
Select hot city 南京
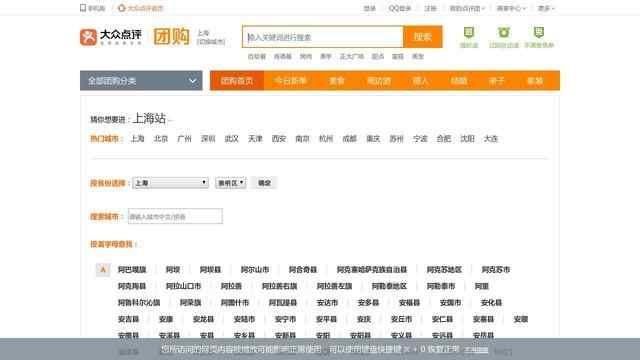tap(302, 139)
